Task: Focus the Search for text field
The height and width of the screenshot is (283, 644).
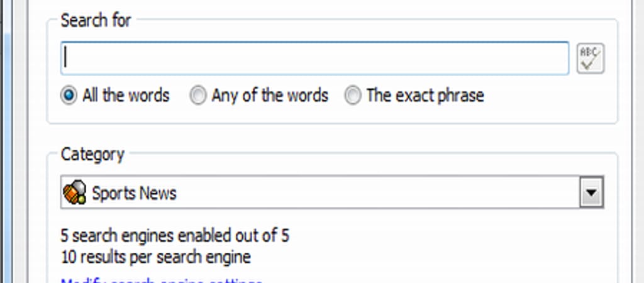Action: coord(314,58)
